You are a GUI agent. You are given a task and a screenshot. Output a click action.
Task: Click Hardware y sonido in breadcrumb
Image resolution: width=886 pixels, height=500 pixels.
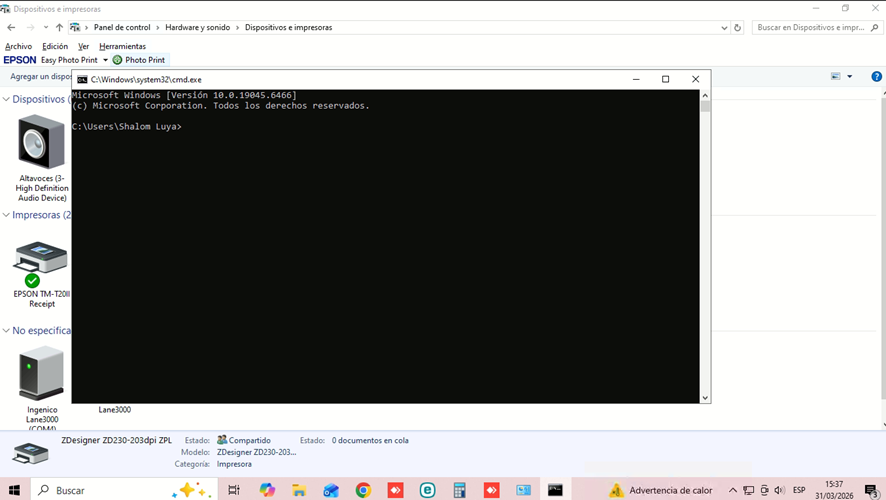pyautogui.click(x=198, y=28)
